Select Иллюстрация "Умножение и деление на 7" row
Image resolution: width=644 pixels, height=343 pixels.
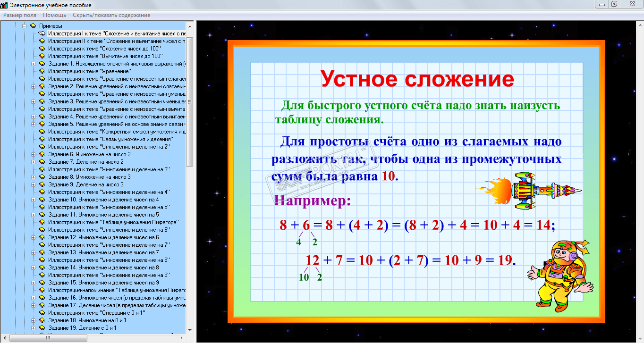(x=109, y=245)
